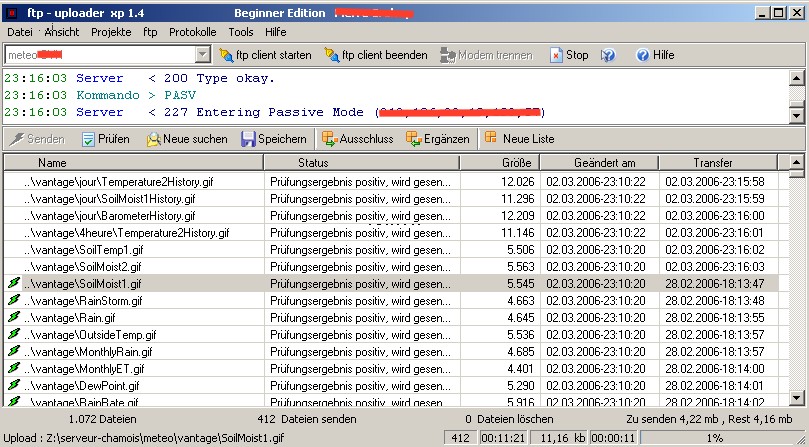
Task: Run Prüfen to check files
Action: tap(106, 139)
